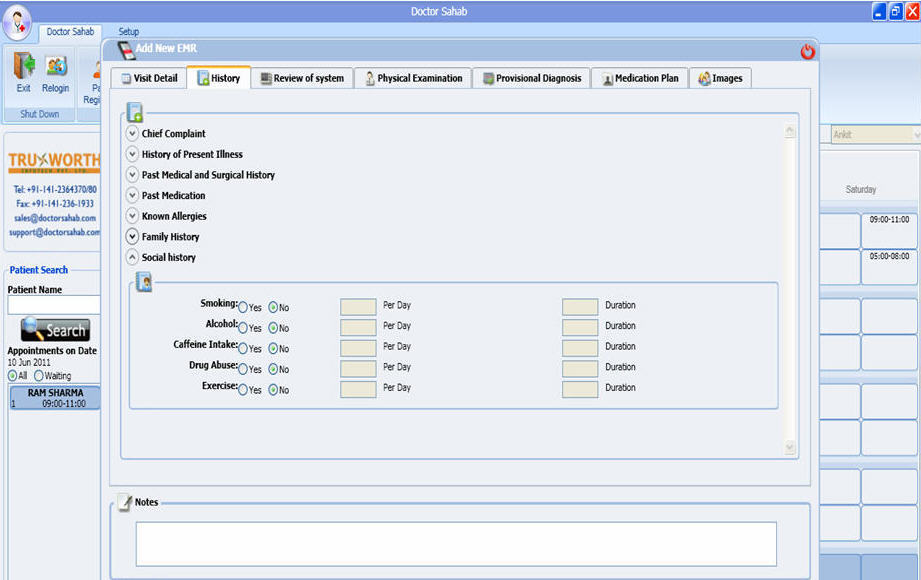The image size is (921, 580).
Task: Switch to the Physical Examination tab
Action: [413, 78]
